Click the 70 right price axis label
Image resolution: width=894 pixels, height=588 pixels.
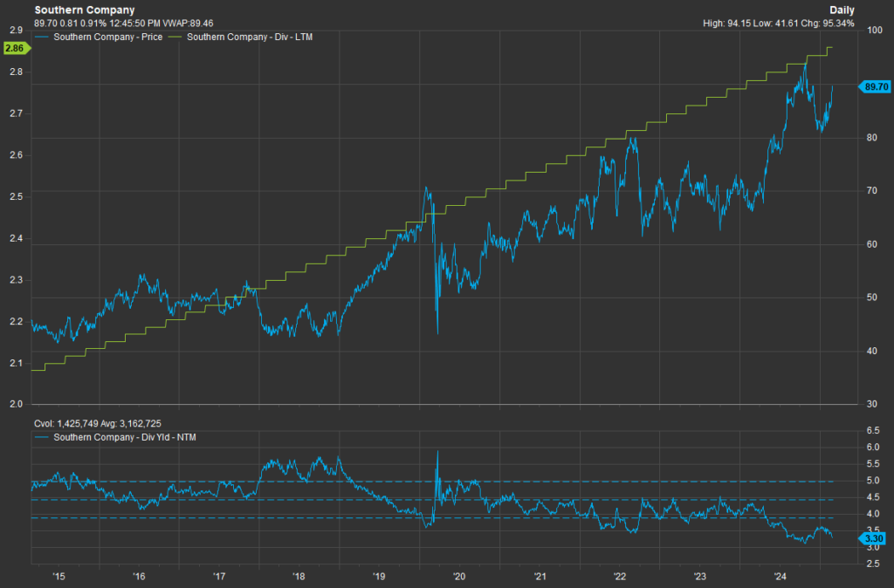[872, 191]
